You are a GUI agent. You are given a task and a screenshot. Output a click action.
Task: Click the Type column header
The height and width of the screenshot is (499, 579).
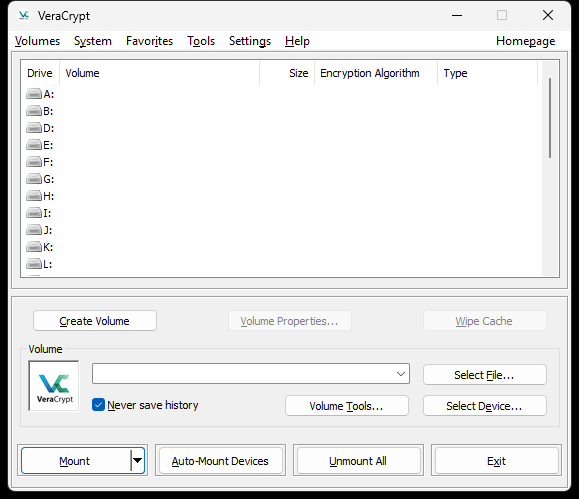(x=488, y=73)
